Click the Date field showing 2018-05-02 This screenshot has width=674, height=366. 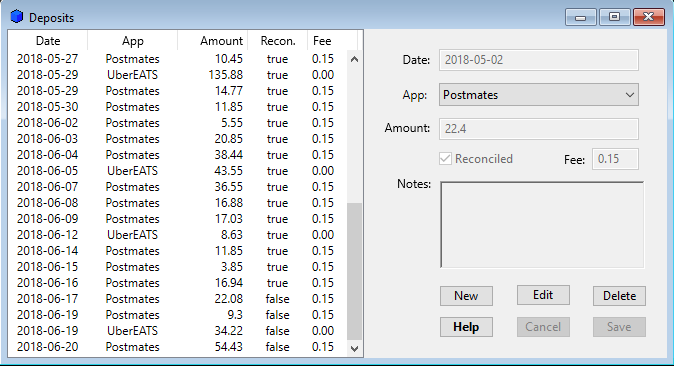(539, 60)
